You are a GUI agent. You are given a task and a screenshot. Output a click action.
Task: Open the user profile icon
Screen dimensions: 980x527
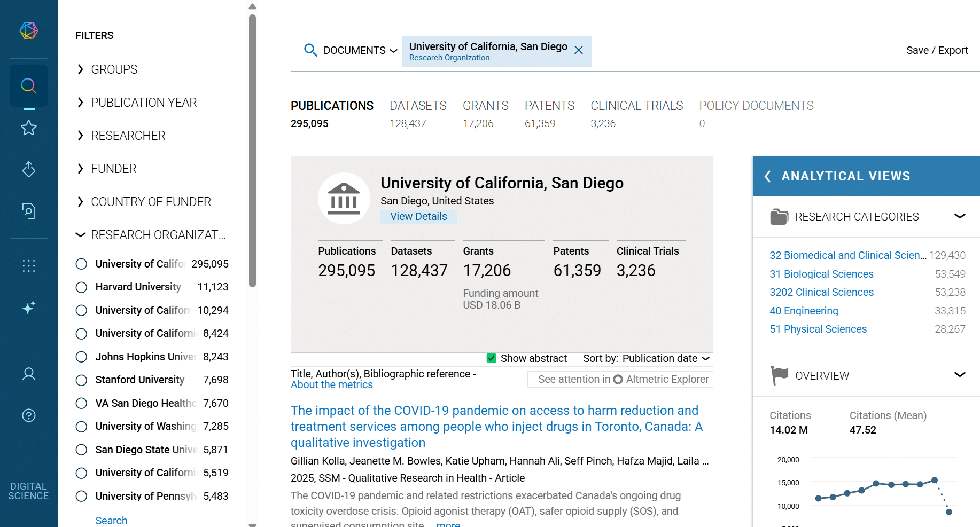[x=29, y=374]
